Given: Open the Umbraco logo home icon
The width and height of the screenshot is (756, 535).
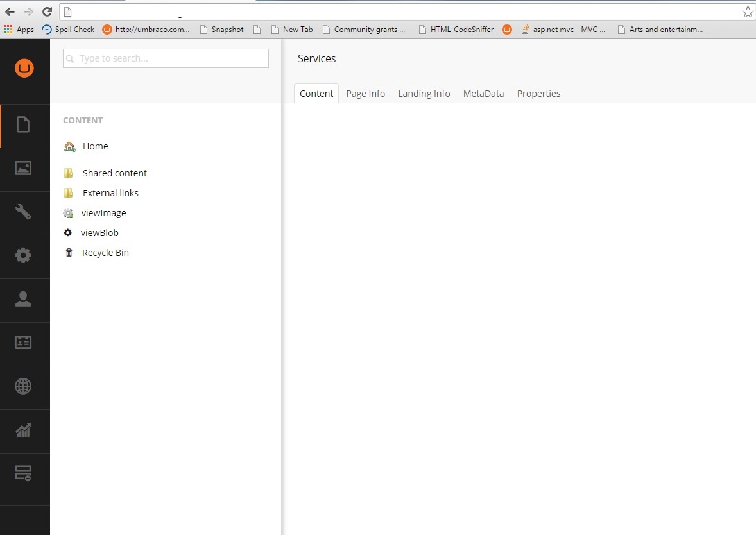Looking at the screenshot, I should 24,67.
